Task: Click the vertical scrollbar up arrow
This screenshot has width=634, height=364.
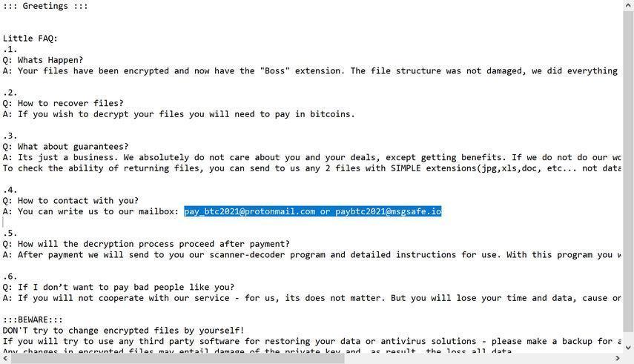Action: 628,5
